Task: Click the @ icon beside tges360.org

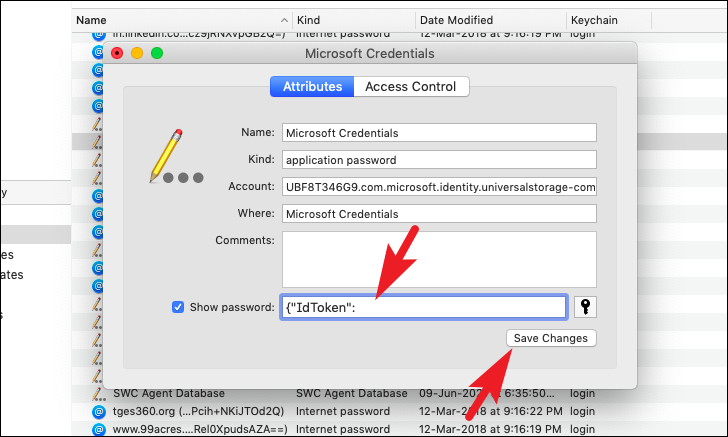Action: click(98, 411)
